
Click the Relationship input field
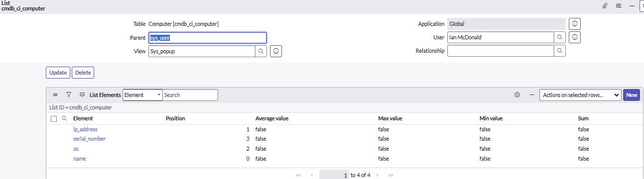click(x=501, y=51)
